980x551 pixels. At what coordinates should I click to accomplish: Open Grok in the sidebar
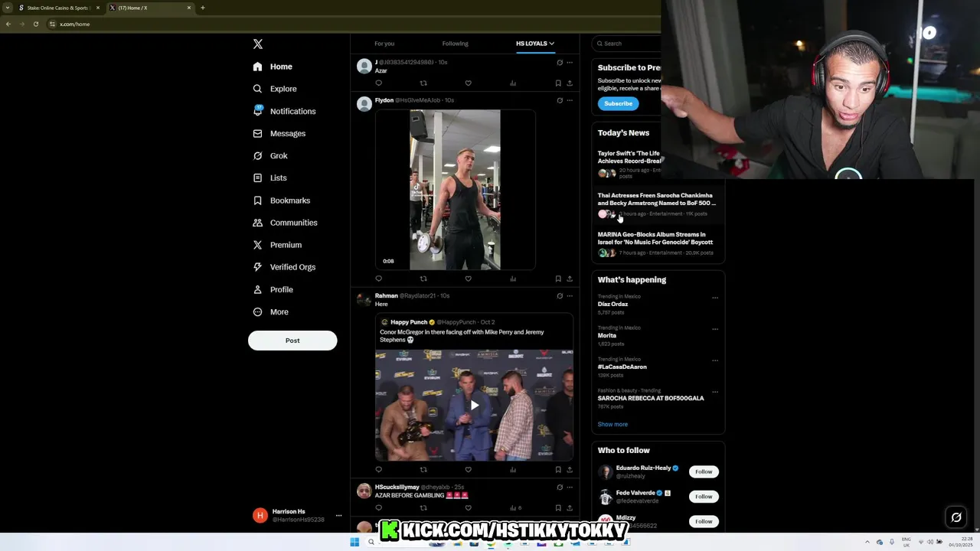click(x=270, y=155)
